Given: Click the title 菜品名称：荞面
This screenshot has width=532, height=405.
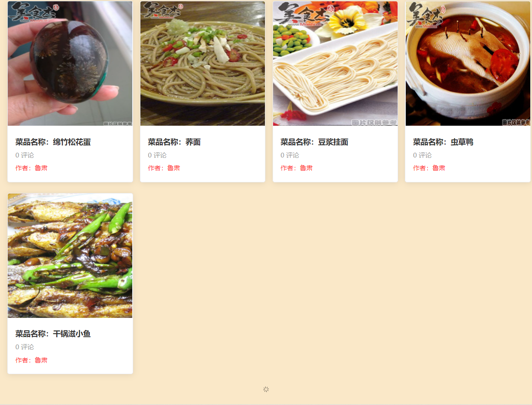Looking at the screenshot, I should coord(174,142).
